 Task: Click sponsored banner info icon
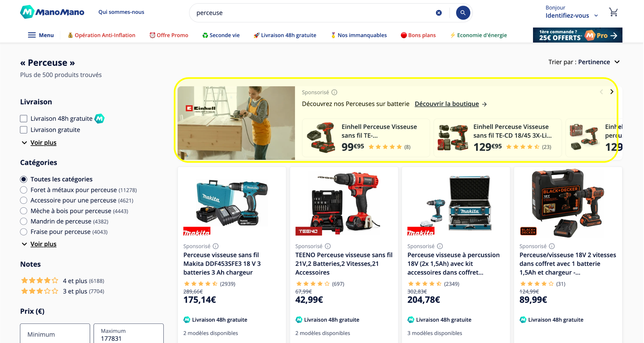335,92
